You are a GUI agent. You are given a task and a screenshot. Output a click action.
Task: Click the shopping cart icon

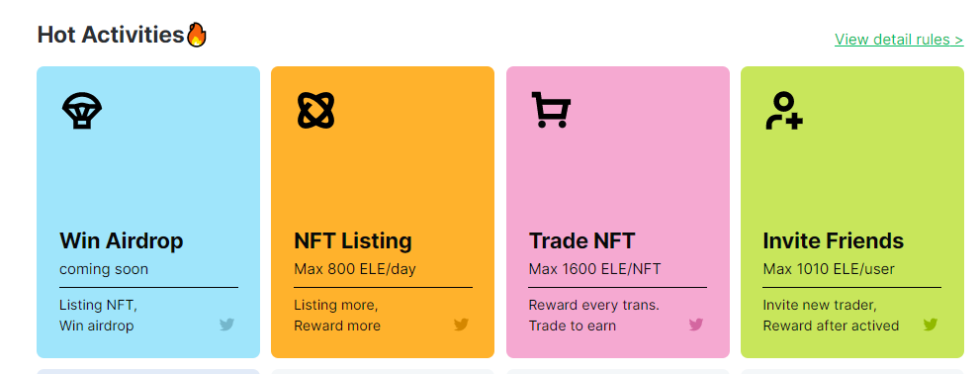(551, 110)
